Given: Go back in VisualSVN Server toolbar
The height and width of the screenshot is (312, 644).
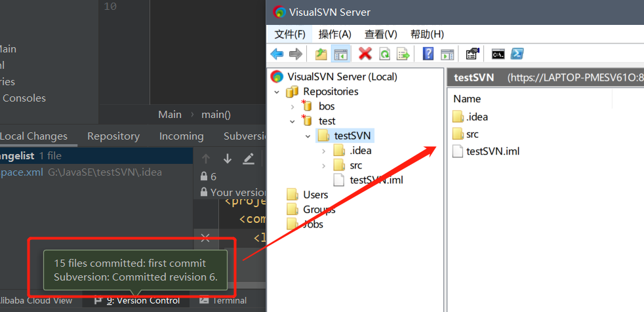Looking at the screenshot, I should (x=277, y=54).
